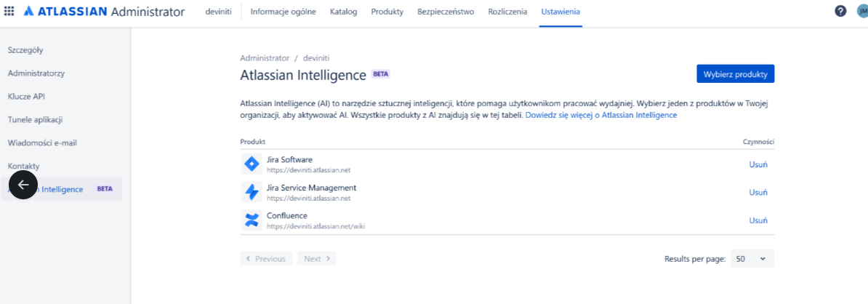
Task: Click the Atlassian Administrator logo
Action: (x=104, y=12)
